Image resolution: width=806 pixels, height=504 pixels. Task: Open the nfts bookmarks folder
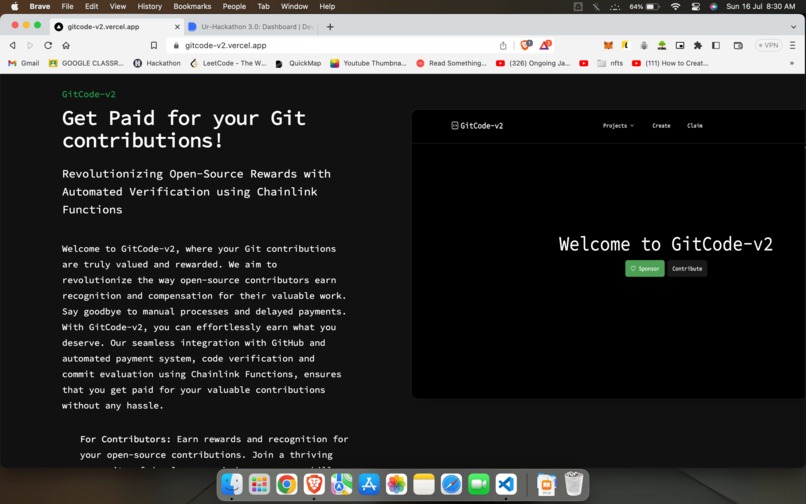[610, 63]
